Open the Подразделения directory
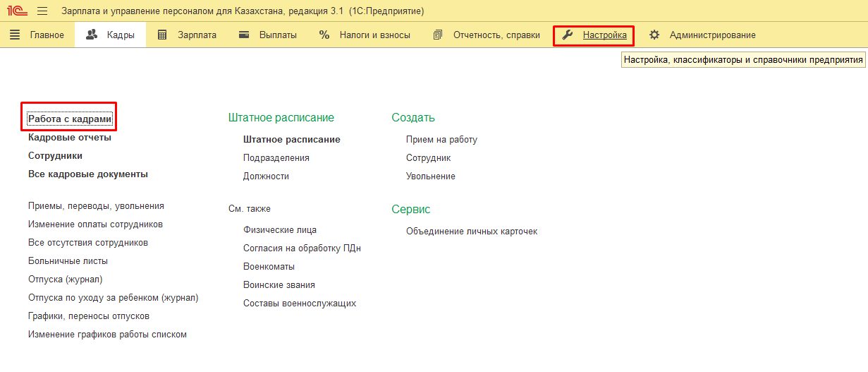 276,158
